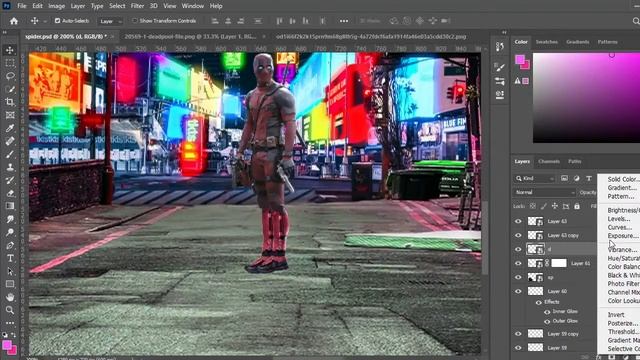Choose Vibrance from adjustment menu
640x360 pixels.
tap(622, 250)
